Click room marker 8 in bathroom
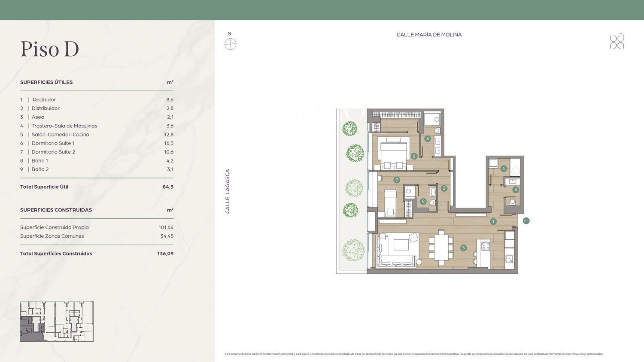The image size is (644, 362). tap(428, 139)
